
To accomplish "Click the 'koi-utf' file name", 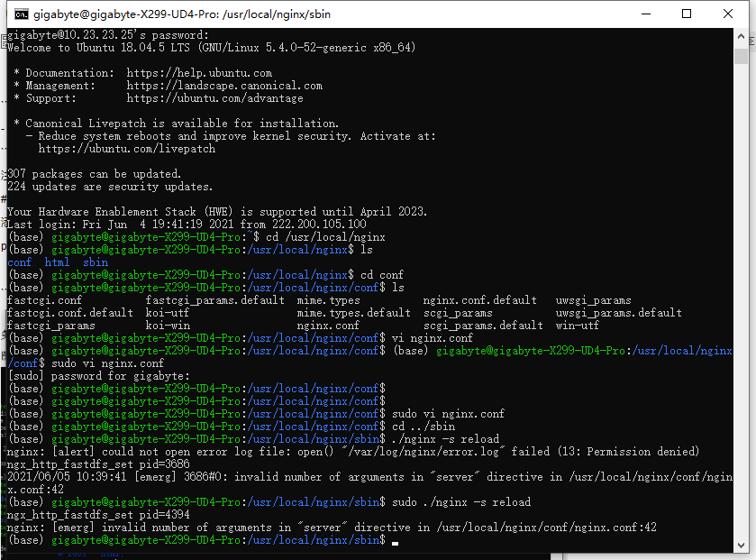I will pyautogui.click(x=168, y=313).
